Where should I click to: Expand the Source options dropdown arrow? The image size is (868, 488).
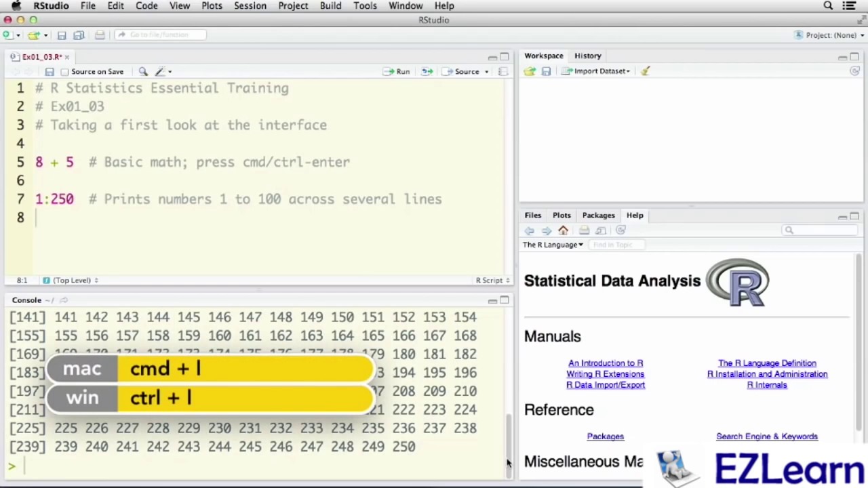(486, 72)
